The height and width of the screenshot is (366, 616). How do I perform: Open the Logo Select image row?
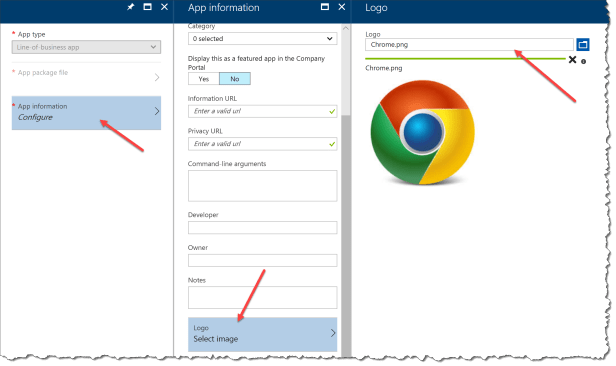click(262, 334)
